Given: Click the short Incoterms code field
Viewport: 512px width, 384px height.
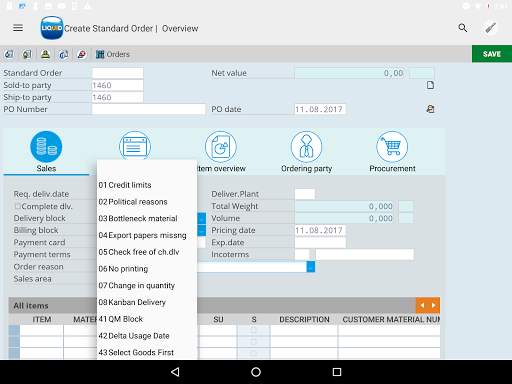Looking at the screenshot, I should point(302,254).
